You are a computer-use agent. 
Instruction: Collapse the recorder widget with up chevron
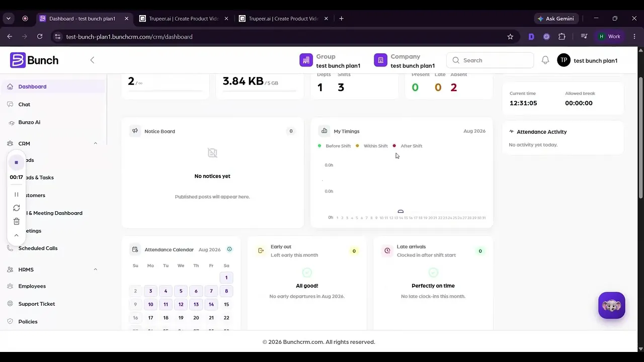click(x=16, y=235)
